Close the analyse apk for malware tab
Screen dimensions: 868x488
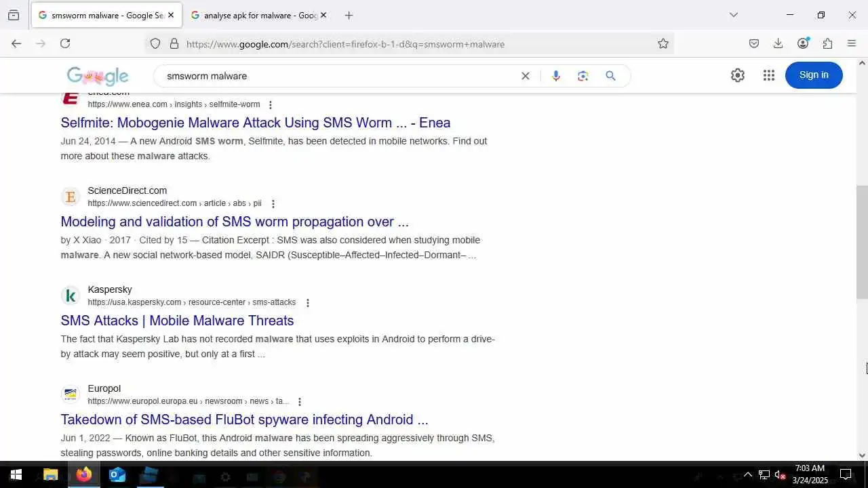[x=323, y=15]
